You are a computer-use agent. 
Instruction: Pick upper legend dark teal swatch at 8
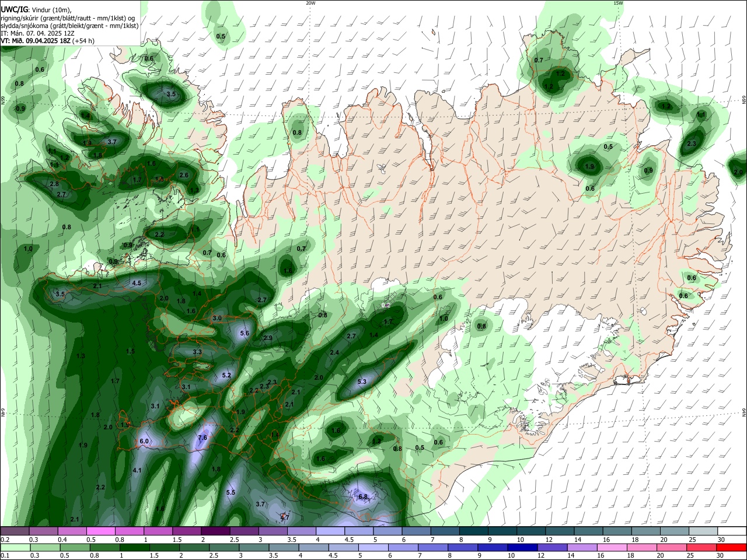[473, 531]
